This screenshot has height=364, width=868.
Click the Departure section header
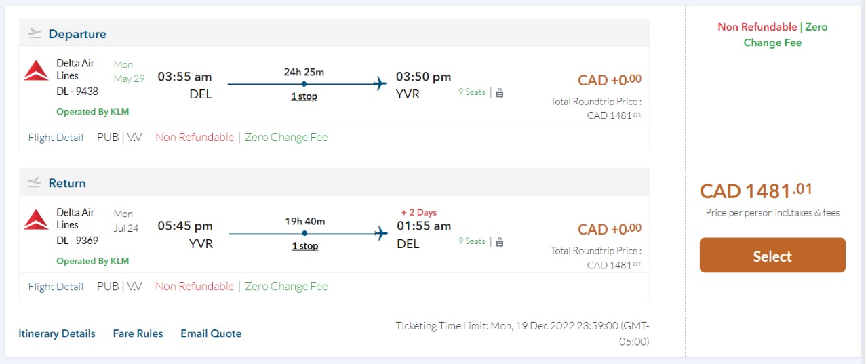[77, 34]
